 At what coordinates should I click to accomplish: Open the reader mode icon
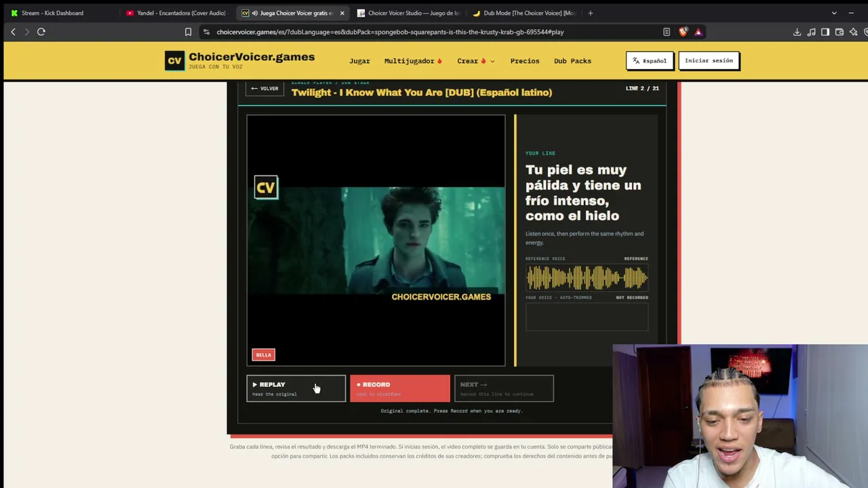click(667, 32)
